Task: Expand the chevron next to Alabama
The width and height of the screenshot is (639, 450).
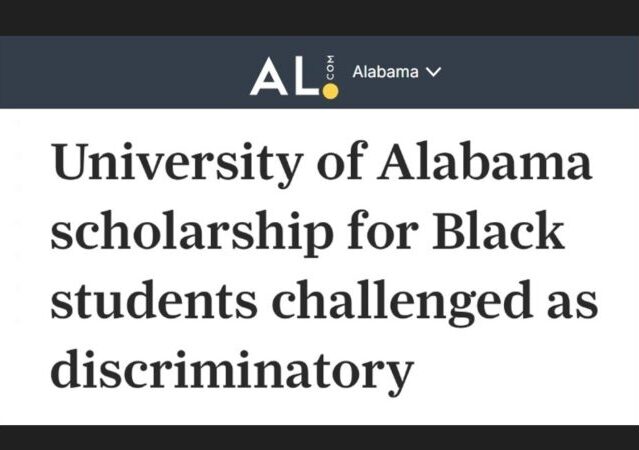Action: pyautogui.click(x=433, y=72)
